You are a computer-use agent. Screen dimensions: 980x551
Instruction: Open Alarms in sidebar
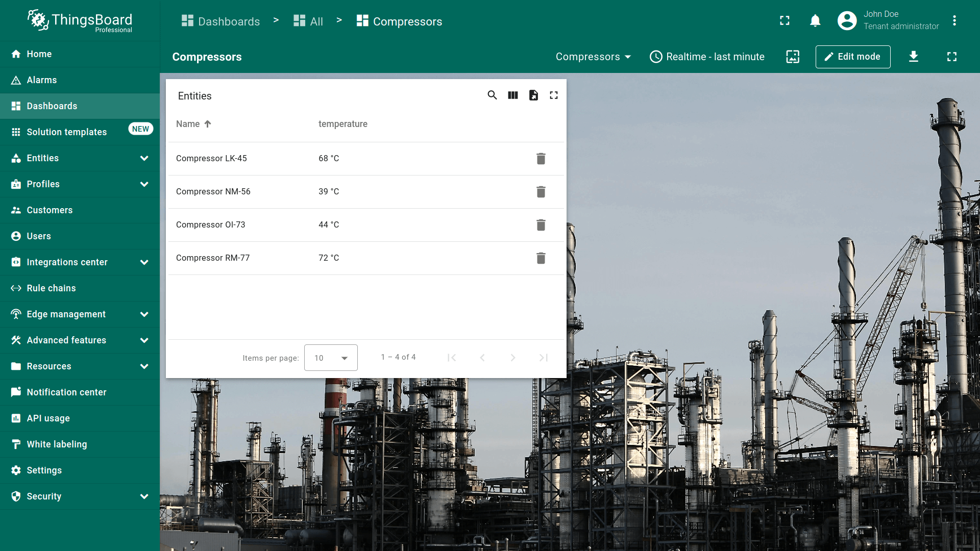point(42,80)
